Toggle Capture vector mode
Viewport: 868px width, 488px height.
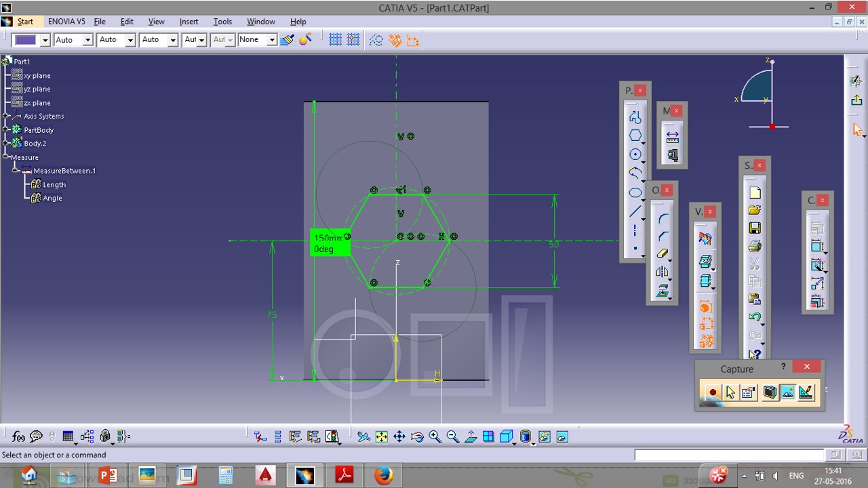(806, 392)
